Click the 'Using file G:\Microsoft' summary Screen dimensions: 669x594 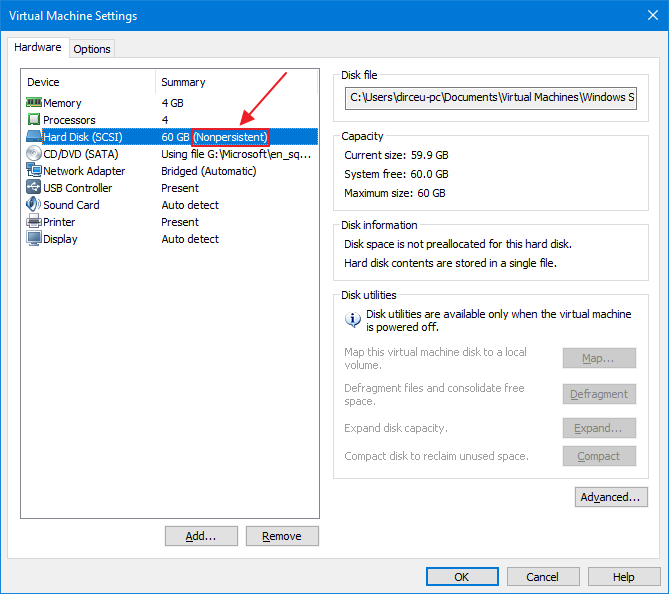[236, 154]
